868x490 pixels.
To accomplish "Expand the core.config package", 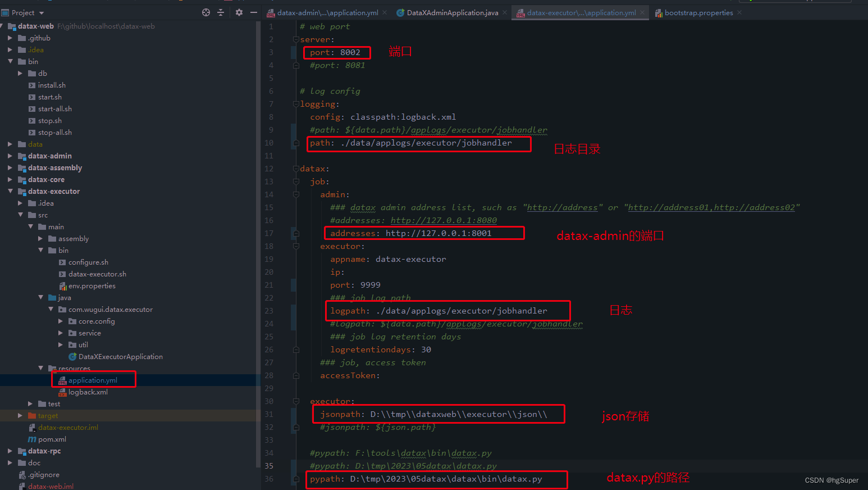I will point(61,321).
